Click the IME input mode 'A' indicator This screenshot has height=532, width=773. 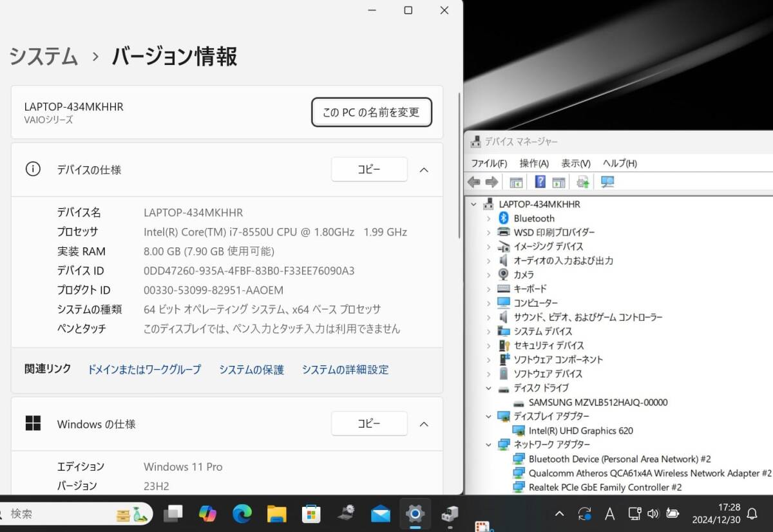coord(609,514)
